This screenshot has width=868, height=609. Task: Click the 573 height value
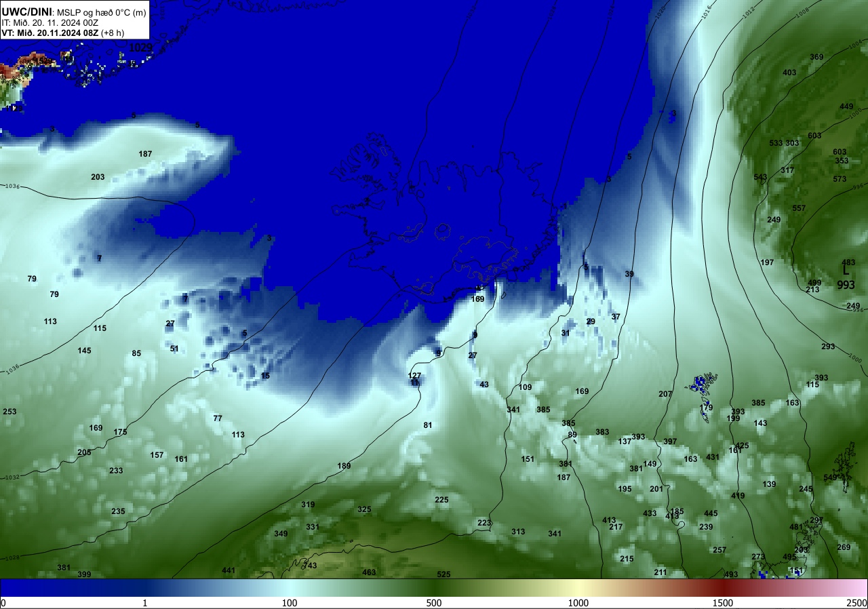(x=840, y=179)
